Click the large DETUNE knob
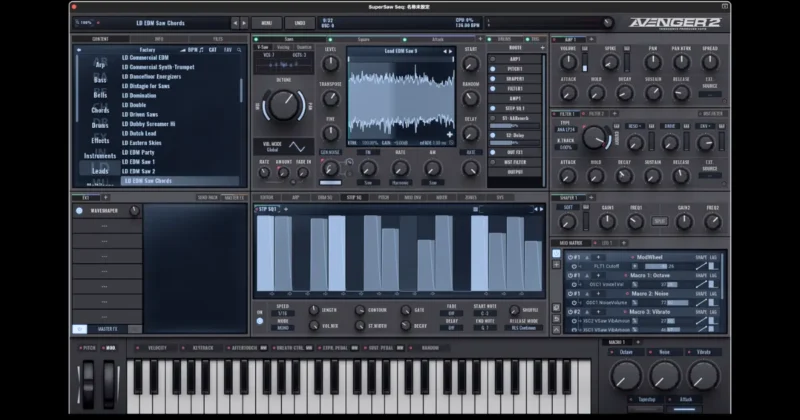The height and width of the screenshot is (420, 800). pyautogui.click(x=284, y=105)
